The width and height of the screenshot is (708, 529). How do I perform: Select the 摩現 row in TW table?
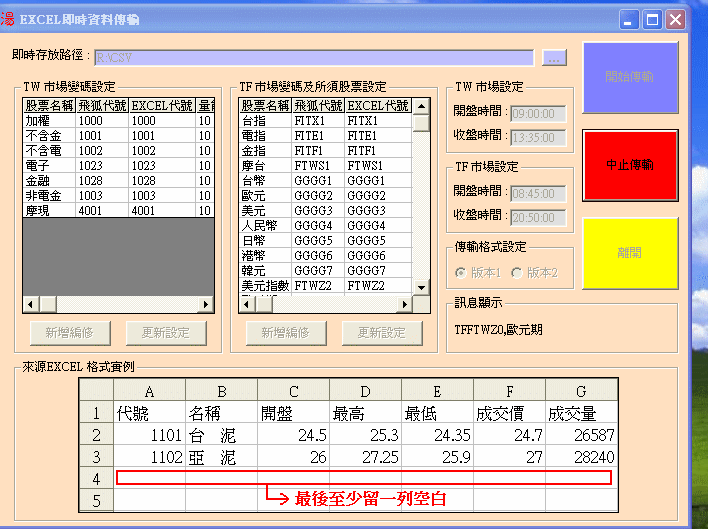point(118,210)
